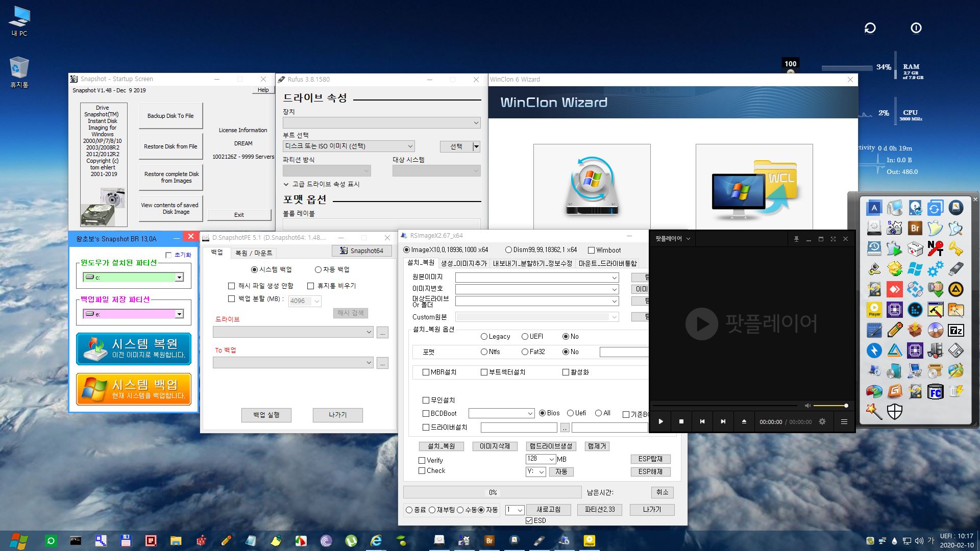Open the command prompt icon on taskbar
The height and width of the screenshot is (551, 980).
(x=76, y=541)
